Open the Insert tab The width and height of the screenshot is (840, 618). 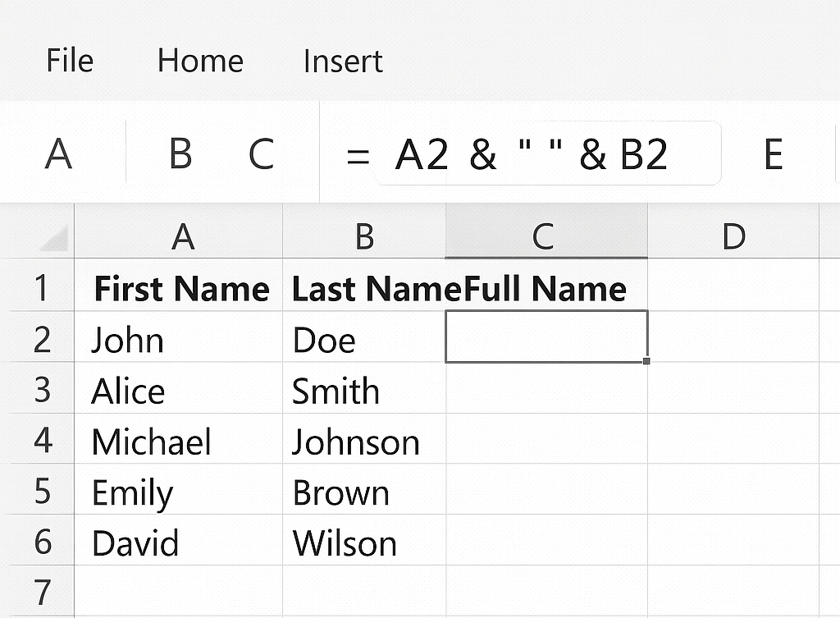click(x=343, y=61)
